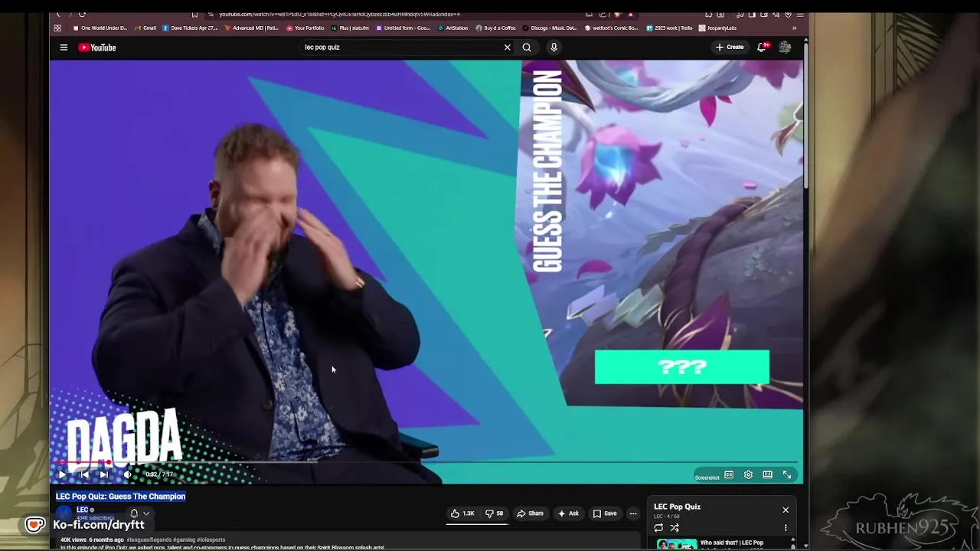
Task: Click the #leagueoflegends hashtag
Action: point(149,540)
